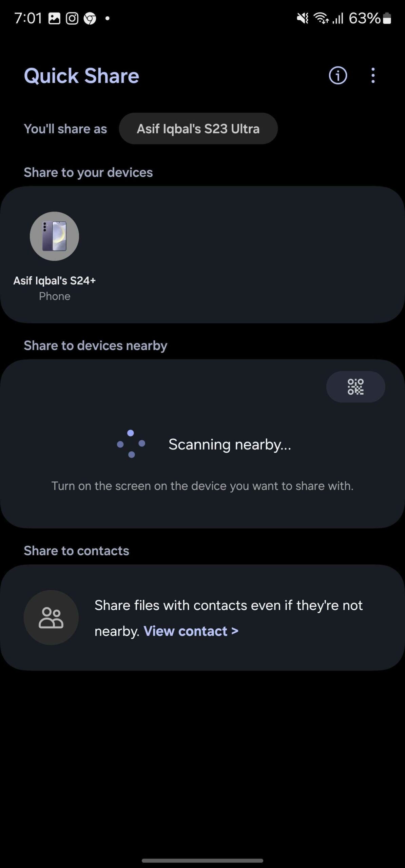Tap the bottom navigation gesture handle

click(203, 861)
